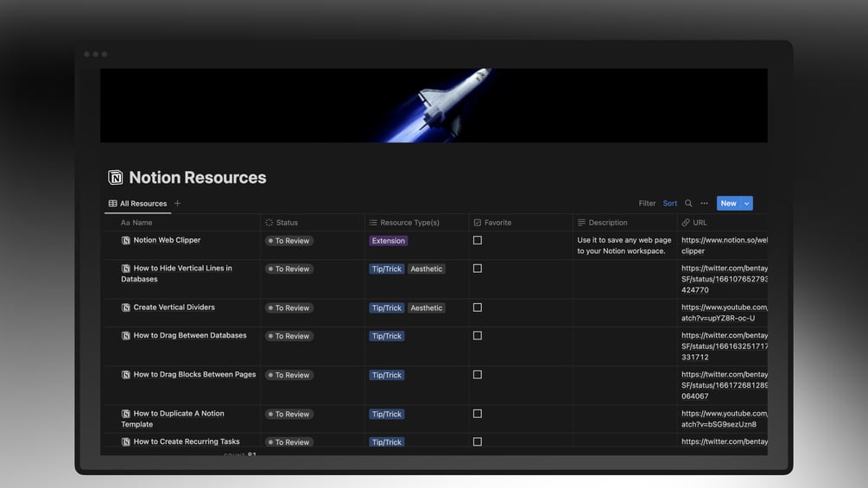The width and height of the screenshot is (868, 488).
Task: Open the three-dot more options menu
Action: (x=704, y=203)
